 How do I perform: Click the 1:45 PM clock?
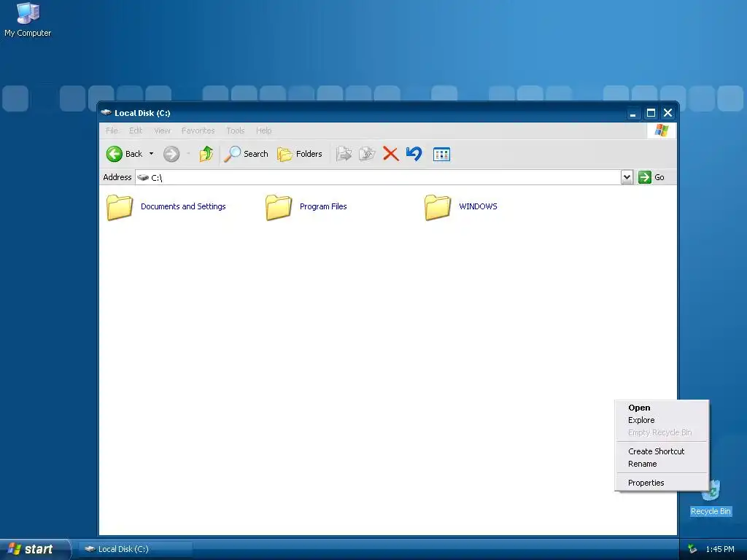pos(720,549)
